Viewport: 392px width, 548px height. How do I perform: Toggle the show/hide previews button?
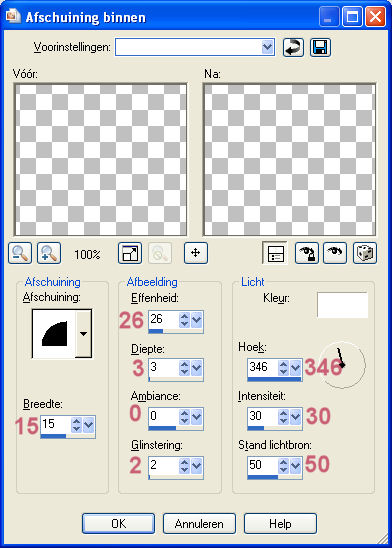(275, 253)
